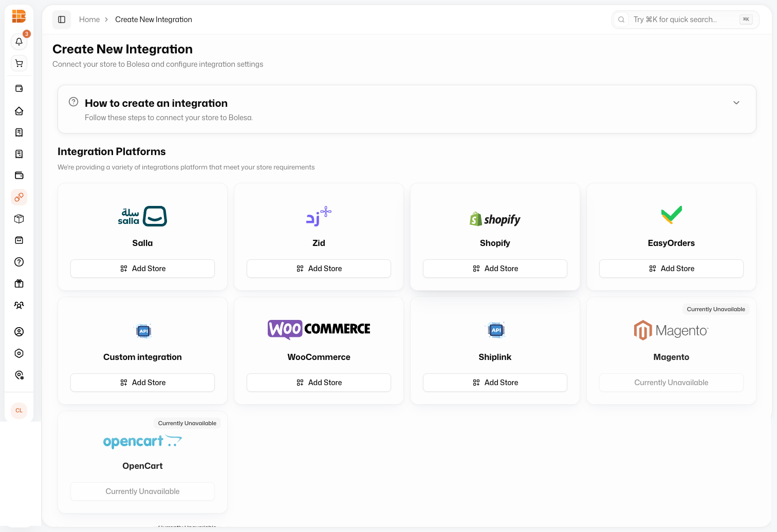Focus the quick search field
This screenshot has height=532, width=777.
pos(685,20)
